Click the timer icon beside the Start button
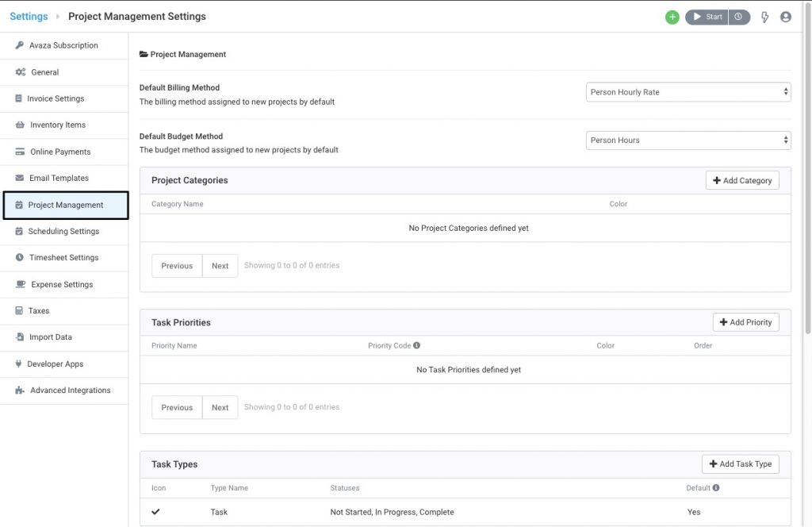The image size is (812, 527). pyautogui.click(x=739, y=17)
